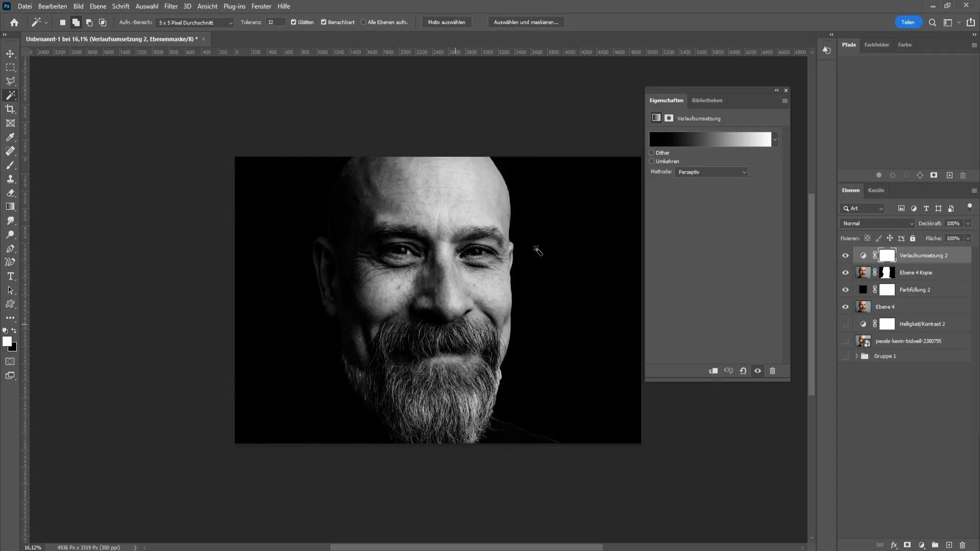
Task: Click the Ebene 4 Kopie mask thumbnail
Action: click(887, 272)
